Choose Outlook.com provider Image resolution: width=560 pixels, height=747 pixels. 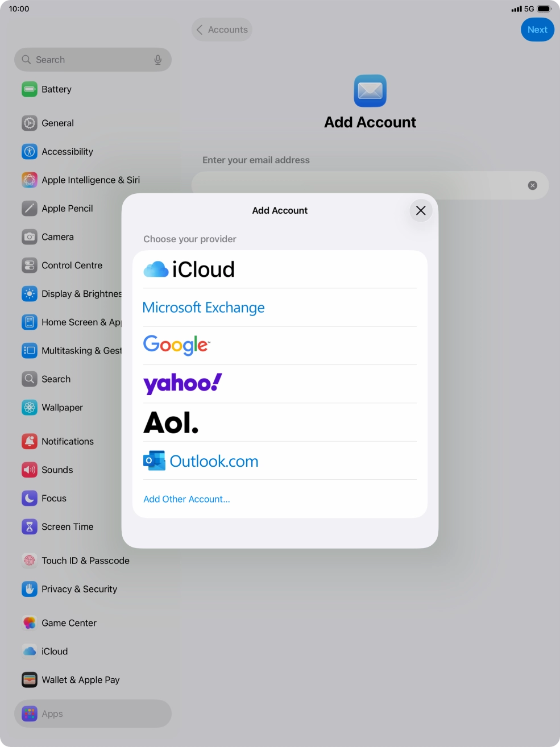coord(280,460)
